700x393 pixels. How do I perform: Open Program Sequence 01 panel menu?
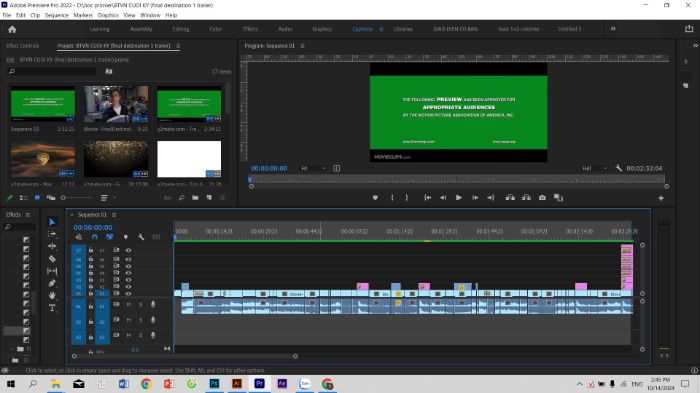click(x=302, y=46)
